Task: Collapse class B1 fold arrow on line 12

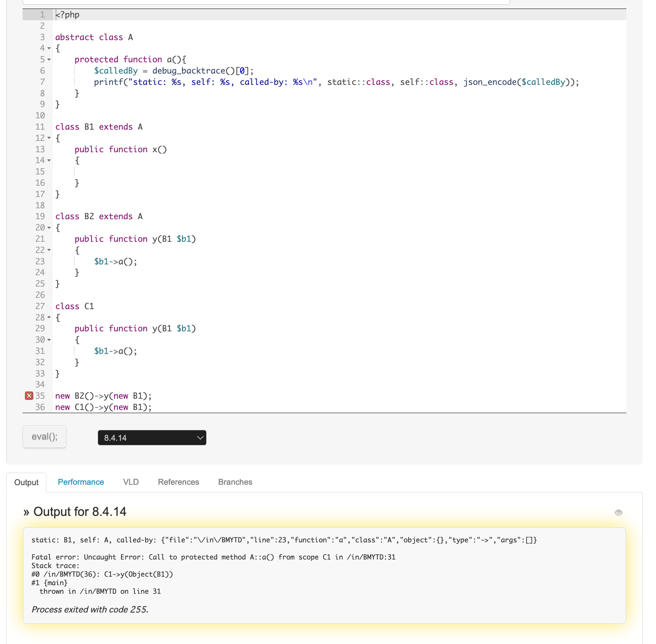Action: 49,138
